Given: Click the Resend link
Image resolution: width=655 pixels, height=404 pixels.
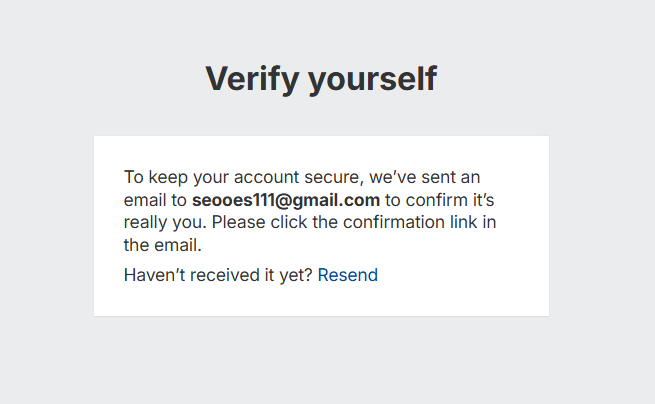Looking at the screenshot, I should (x=347, y=275).
